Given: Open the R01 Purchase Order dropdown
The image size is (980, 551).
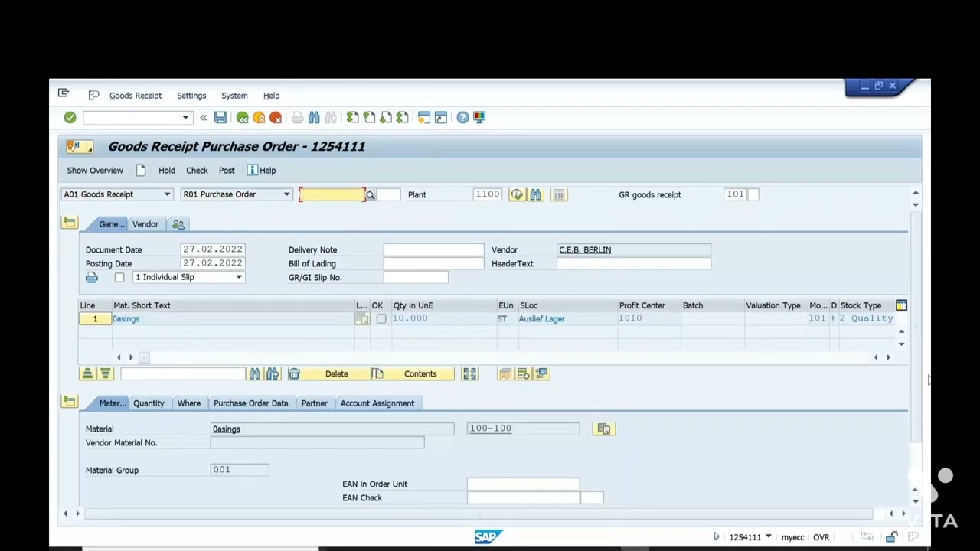Looking at the screenshot, I should (x=286, y=194).
